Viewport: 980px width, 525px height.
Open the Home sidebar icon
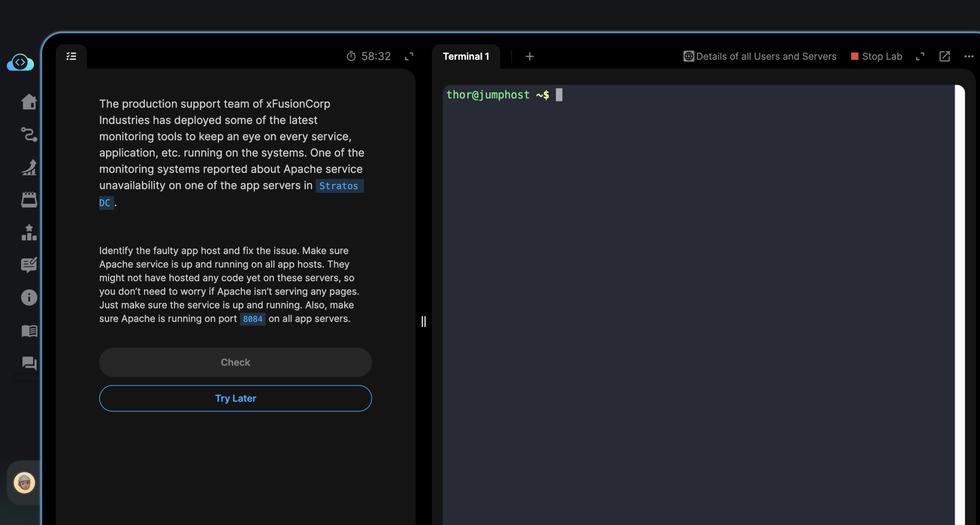[29, 102]
